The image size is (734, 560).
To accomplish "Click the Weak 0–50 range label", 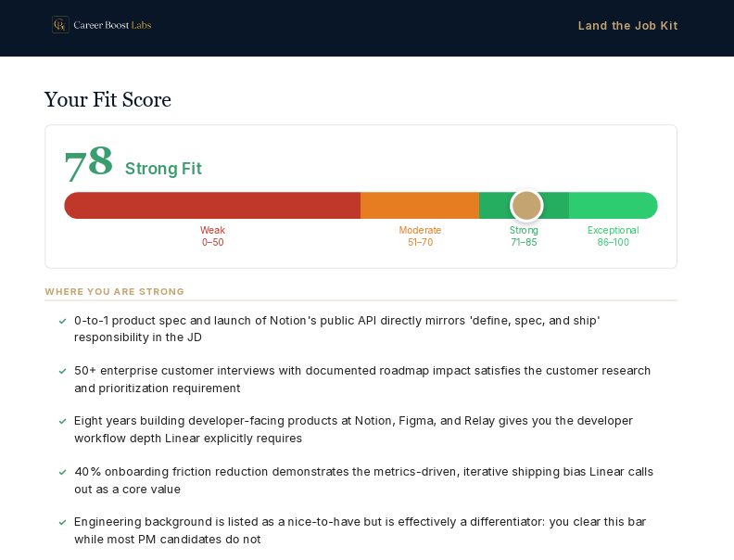I will coord(212,236).
